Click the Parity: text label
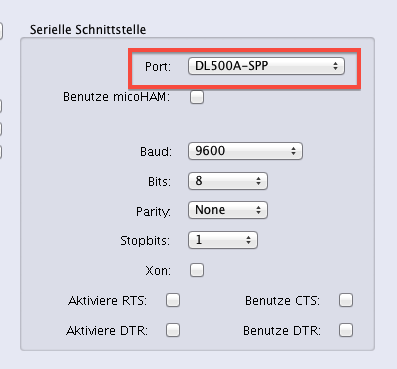The image size is (397, 369). pos(153,212)
